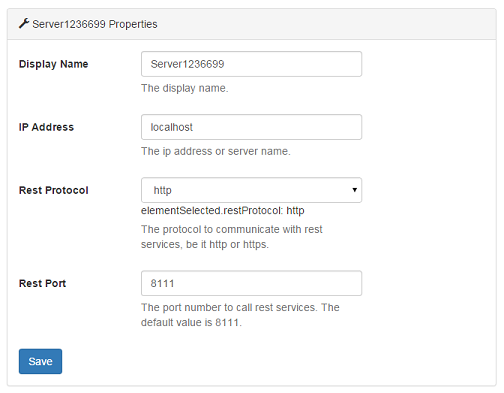
Task: Click blank panel area right of IP Address field
Action: 428,127
